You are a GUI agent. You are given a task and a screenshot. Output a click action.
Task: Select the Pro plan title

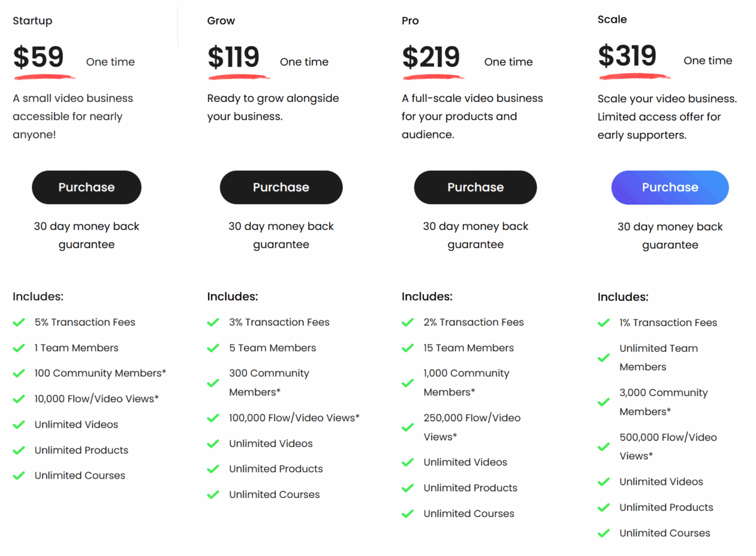click(x=410, y=21)
